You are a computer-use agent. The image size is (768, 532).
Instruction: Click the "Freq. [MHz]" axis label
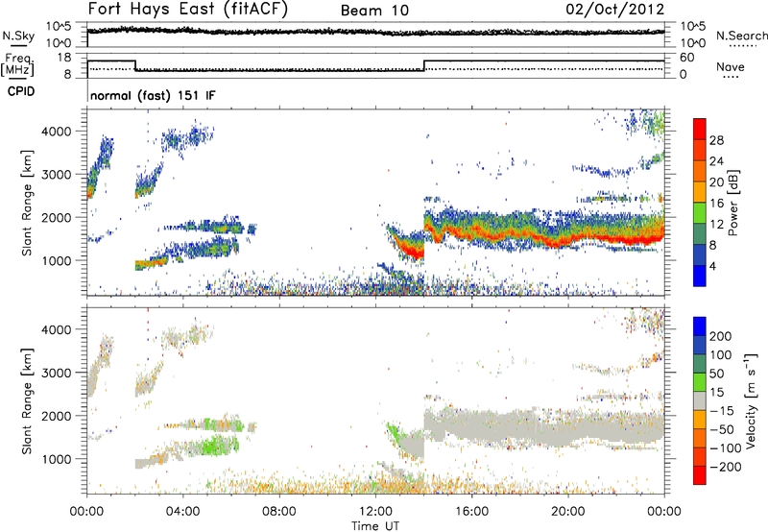coord(18,65)
